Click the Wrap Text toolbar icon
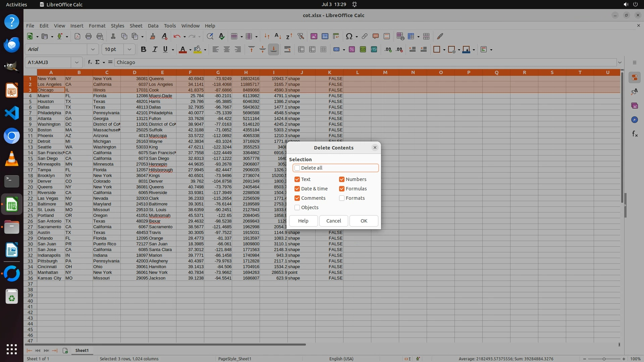Viewport: 644px width, 362px height. (x=287, y=49)
